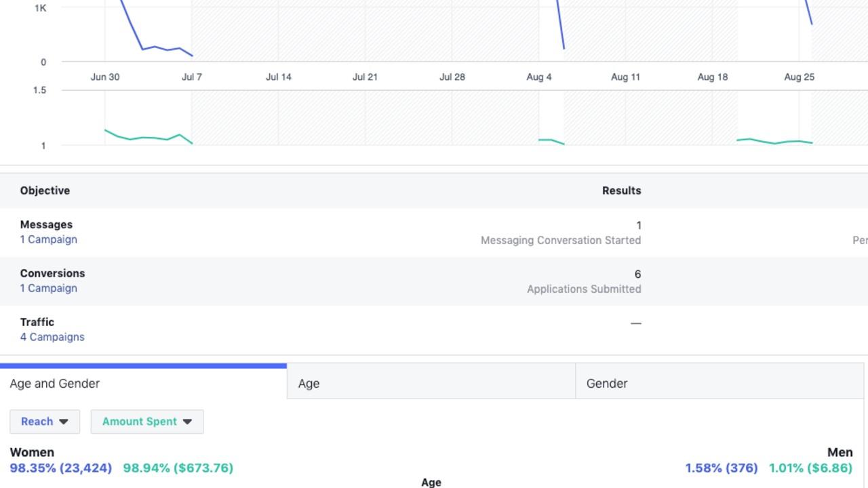
Task: Switch to the Gender tab
Action: 607,384
